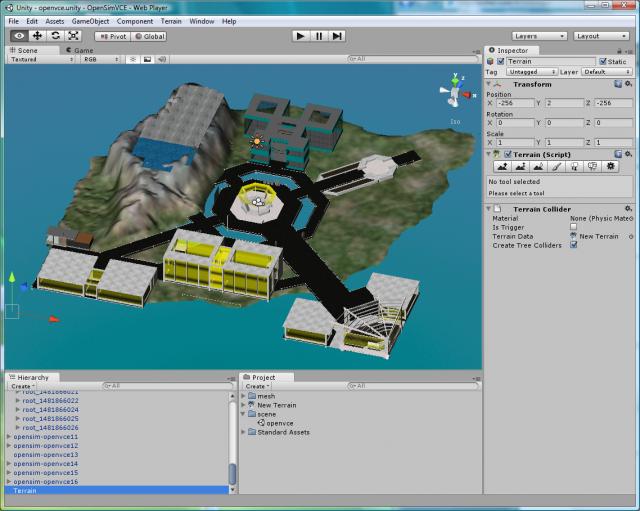
Task: Select Place Trees terrain tool
Action: [575, 167]
